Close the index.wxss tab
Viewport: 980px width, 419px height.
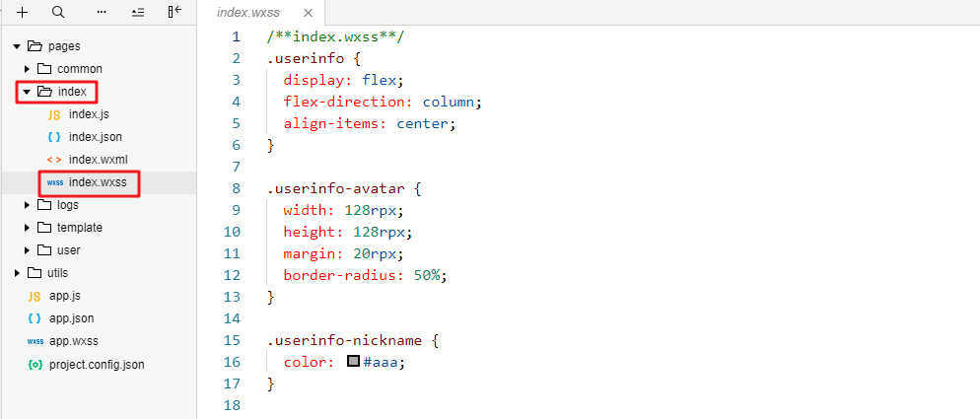[x=308, y=13]
